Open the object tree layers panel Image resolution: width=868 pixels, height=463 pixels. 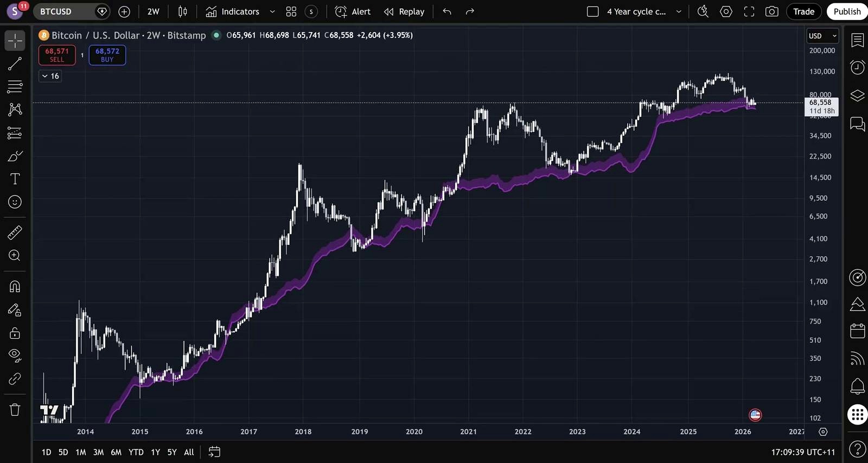click(857, 96)
